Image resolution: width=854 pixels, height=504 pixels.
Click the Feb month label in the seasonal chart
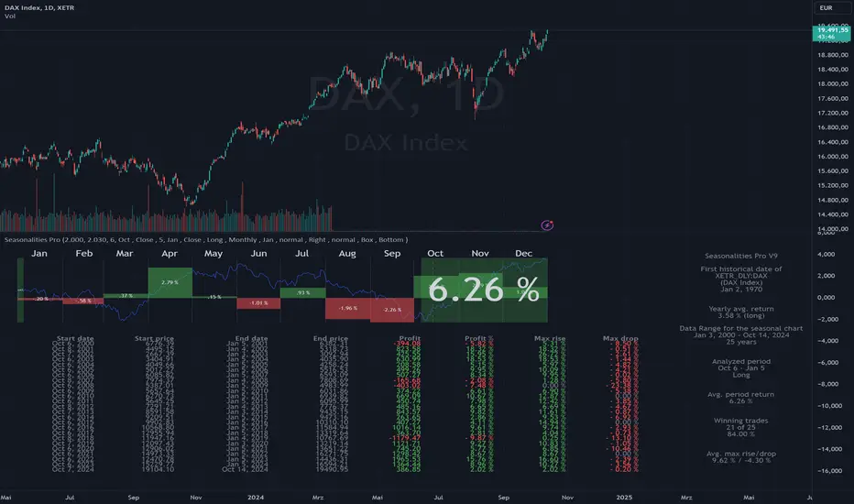(x=84, y=253)
